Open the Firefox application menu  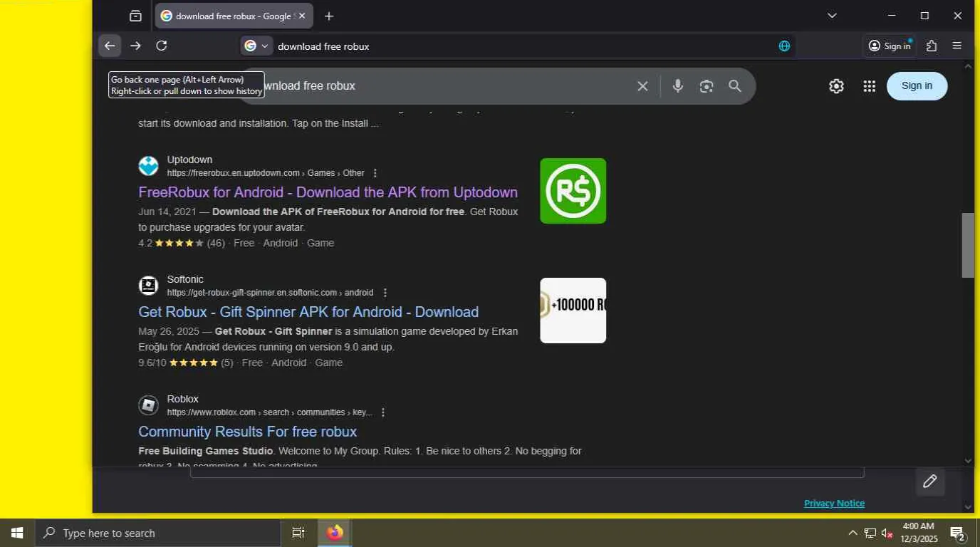(957, 46)
